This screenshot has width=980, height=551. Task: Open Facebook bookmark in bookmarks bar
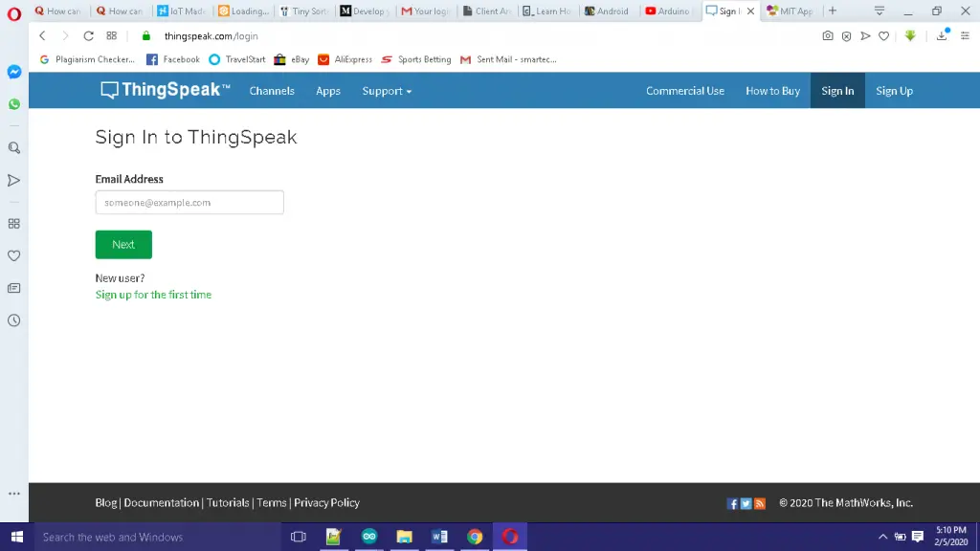(x=173, y=59)
